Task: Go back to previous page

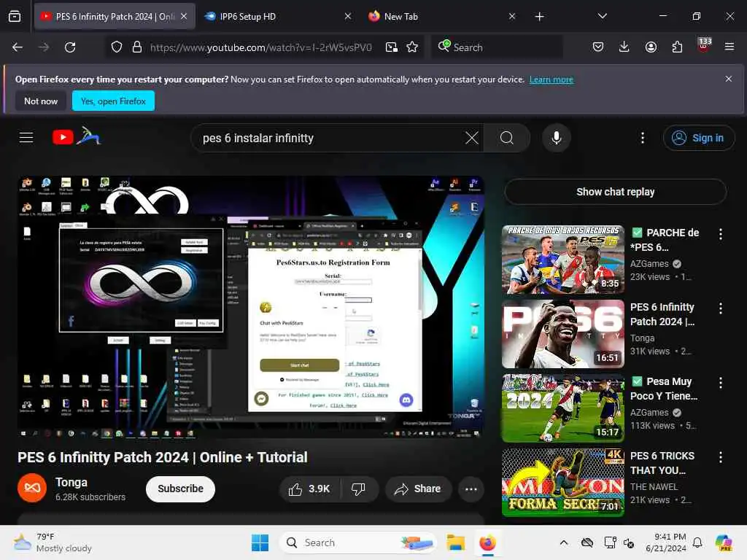Action: pos(18,47)
